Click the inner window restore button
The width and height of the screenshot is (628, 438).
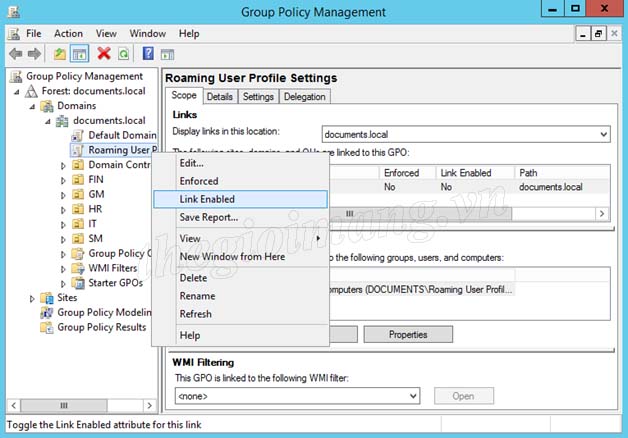pyautogui.click(x=598, y=34)
